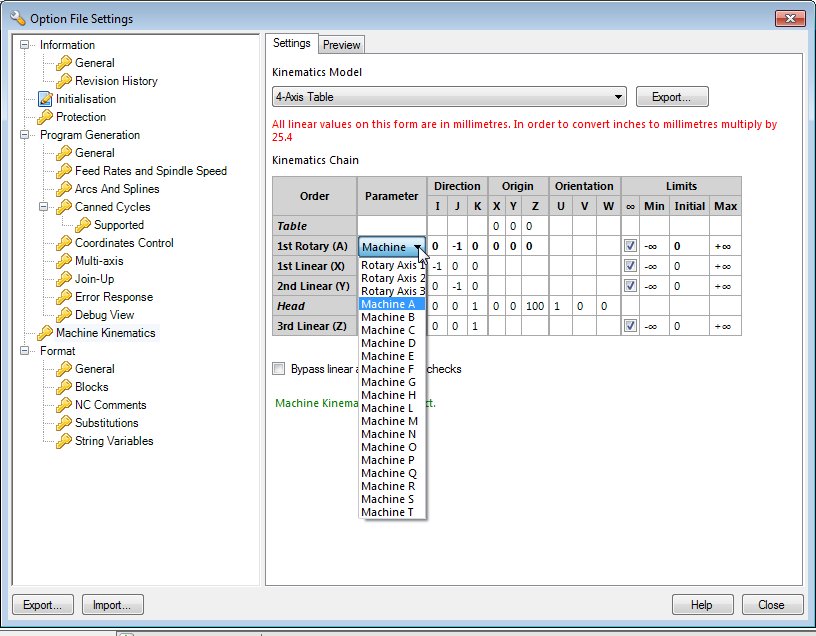Screen dimensions: 816x636
Task: Click the Close button at bottom right
Action: tap(772, 605)
